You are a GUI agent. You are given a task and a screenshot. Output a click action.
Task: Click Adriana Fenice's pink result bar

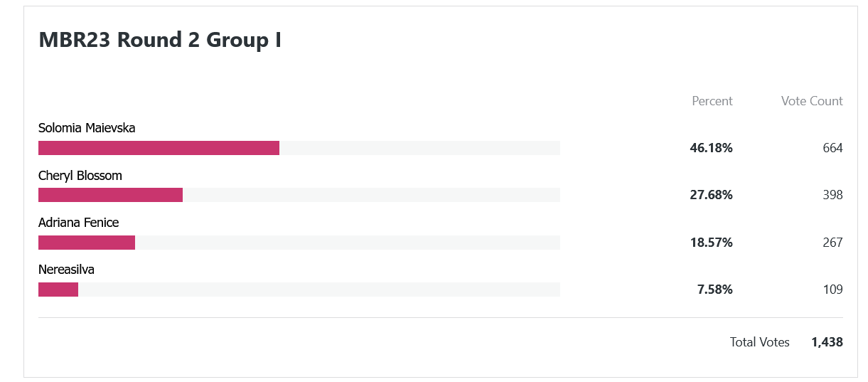(87, 243)
